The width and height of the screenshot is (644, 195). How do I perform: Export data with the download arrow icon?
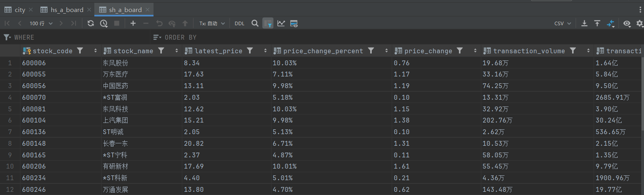click(x=584, y=23)
